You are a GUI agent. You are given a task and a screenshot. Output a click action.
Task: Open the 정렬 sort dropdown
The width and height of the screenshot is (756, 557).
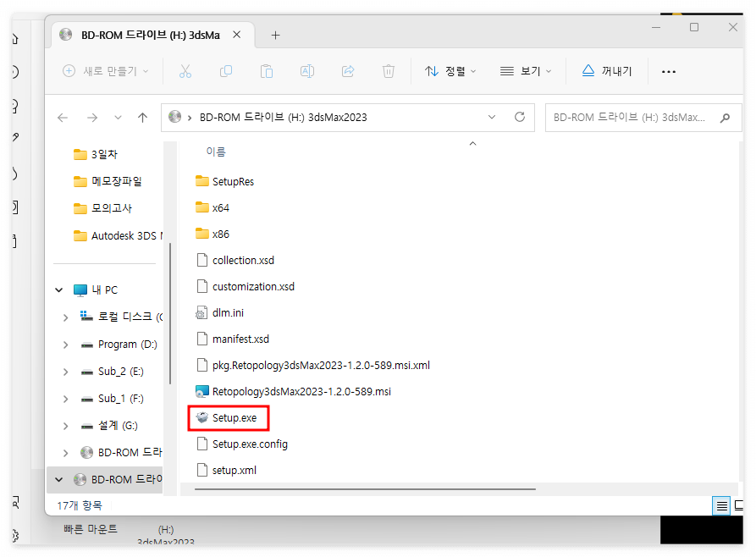(x=450, y=71)
